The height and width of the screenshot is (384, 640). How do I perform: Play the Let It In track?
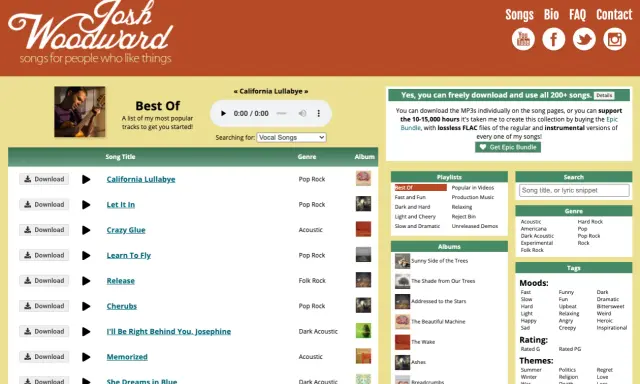[86, 204]
